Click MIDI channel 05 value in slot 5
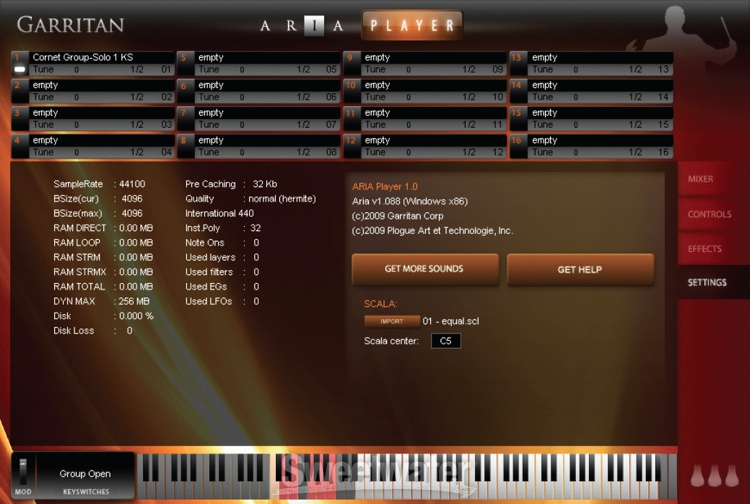 (331, 70)
